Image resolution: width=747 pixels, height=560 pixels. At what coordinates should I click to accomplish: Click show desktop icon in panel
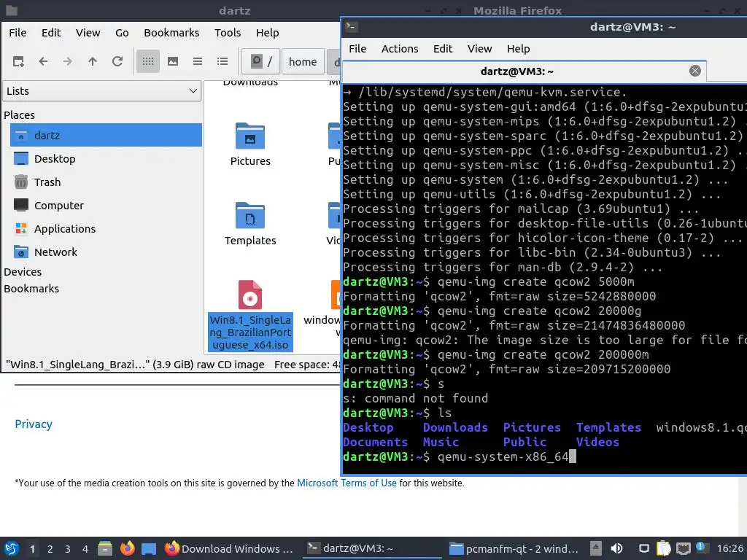(x=149, y=548)
